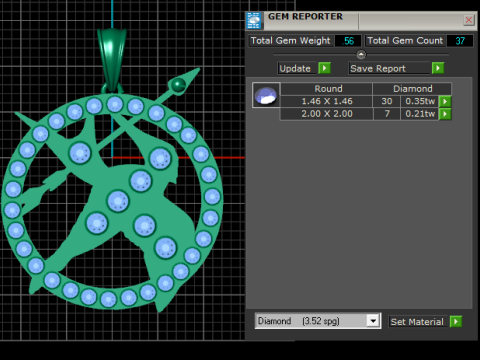
Task: Click green arrow for 0.35tw row
Action: click(x=445, y=101)
